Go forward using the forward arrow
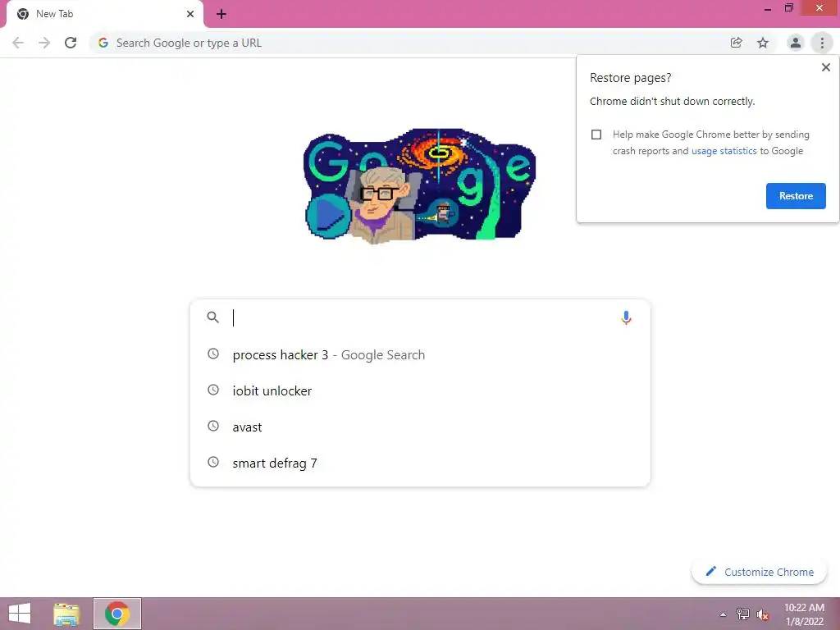The image size is (840, 630). click(x=44, y=43)
